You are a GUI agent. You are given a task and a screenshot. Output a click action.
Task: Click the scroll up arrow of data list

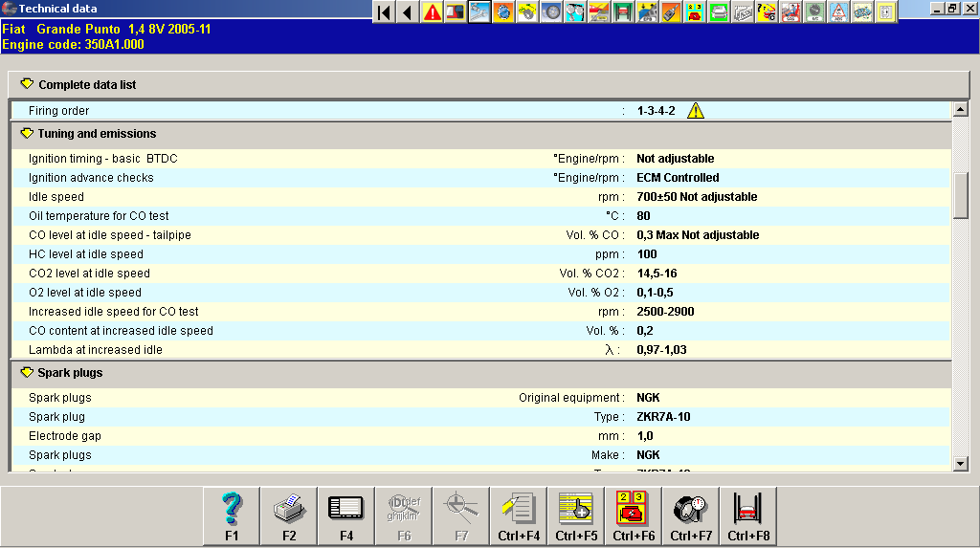point(961,110)
